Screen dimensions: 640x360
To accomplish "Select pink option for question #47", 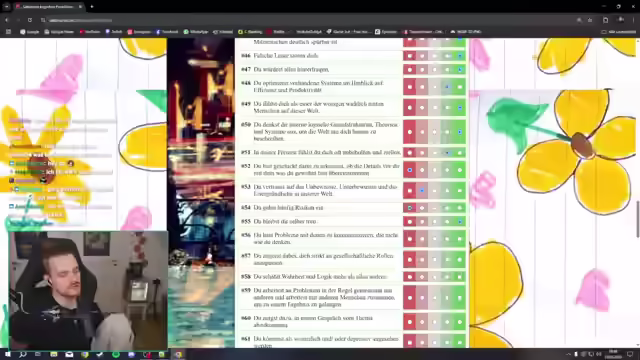I will click(422, 70).
